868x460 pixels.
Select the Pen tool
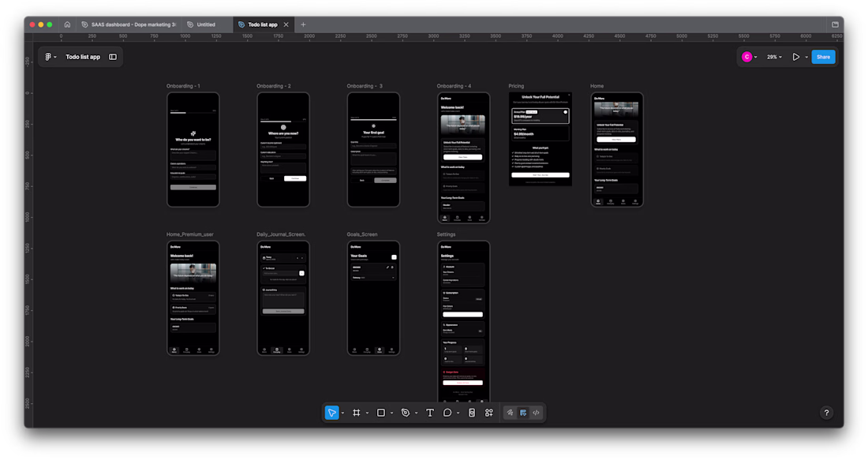click(406, 413)
